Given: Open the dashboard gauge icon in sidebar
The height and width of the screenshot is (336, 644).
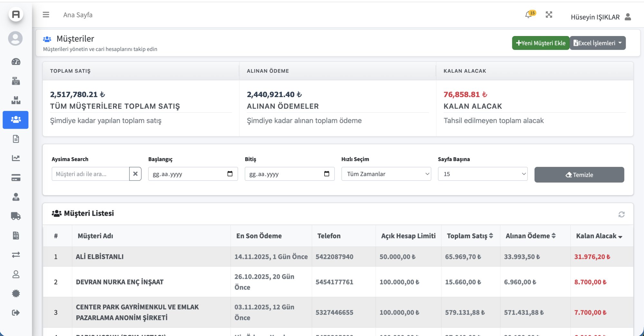Looking at the screenshot, I should [x=16, y=62].
